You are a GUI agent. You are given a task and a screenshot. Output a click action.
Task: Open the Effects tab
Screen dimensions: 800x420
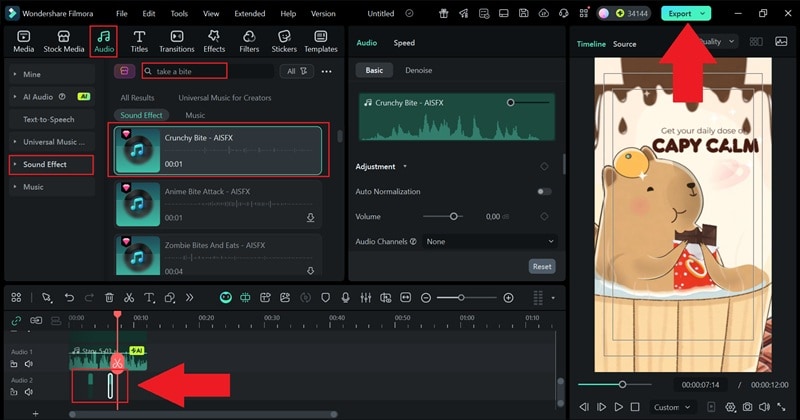click(x=214, y=41)
